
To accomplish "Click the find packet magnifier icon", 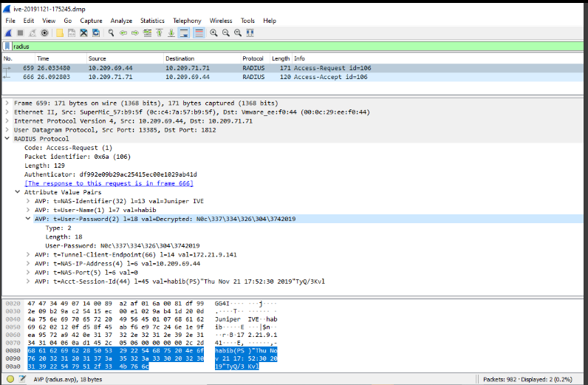I will (111, 33).
